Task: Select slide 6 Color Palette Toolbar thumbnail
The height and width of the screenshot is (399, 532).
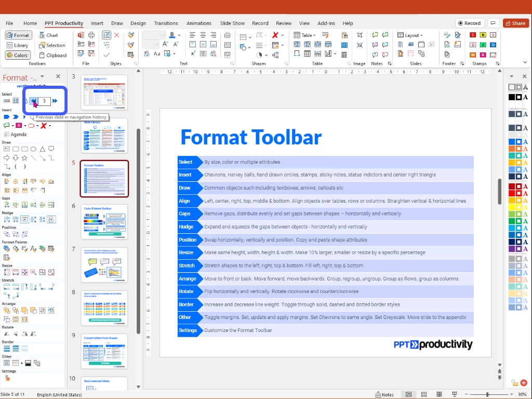Action: coord(104,221)
